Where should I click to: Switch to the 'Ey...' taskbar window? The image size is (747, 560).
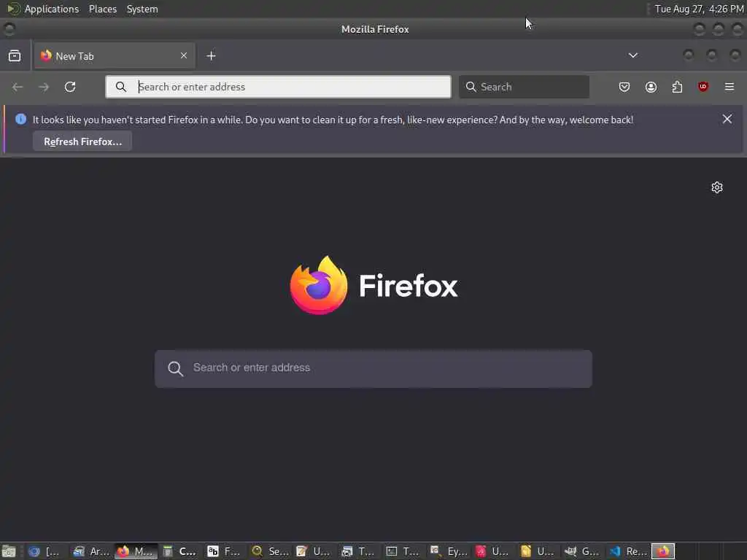449,551
